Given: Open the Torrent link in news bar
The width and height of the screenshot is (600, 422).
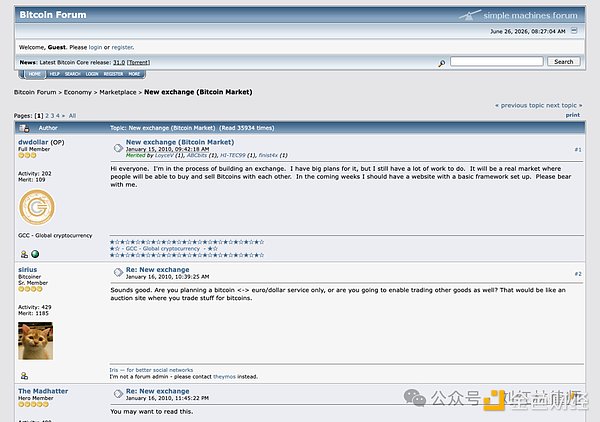Looking at the screenshot, I should 139,62.
